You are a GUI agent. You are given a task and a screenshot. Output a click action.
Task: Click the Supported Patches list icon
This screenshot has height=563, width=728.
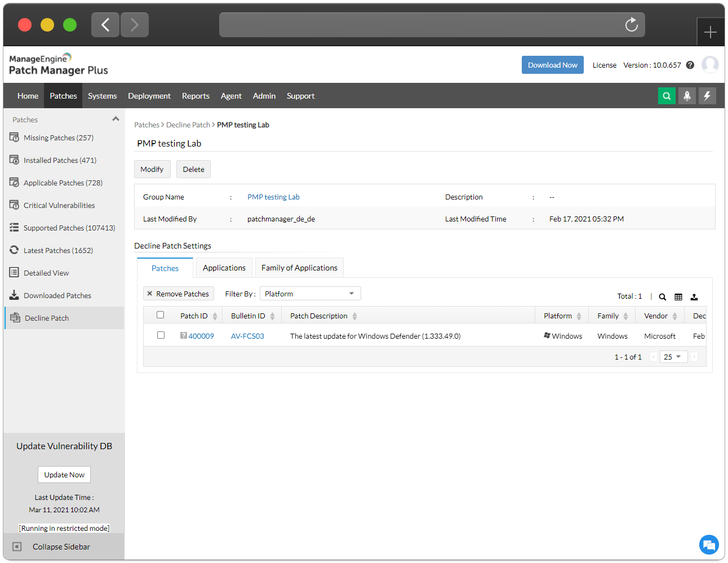(x=15, y=227)
